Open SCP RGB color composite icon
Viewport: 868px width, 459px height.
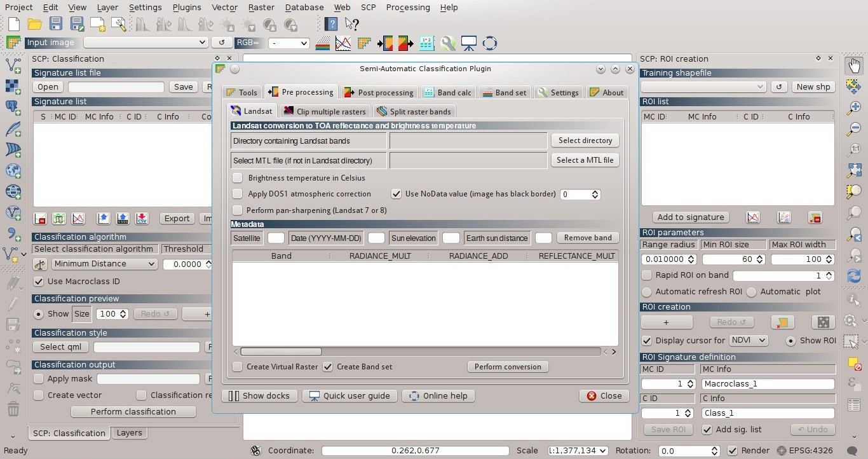[322, 43]
